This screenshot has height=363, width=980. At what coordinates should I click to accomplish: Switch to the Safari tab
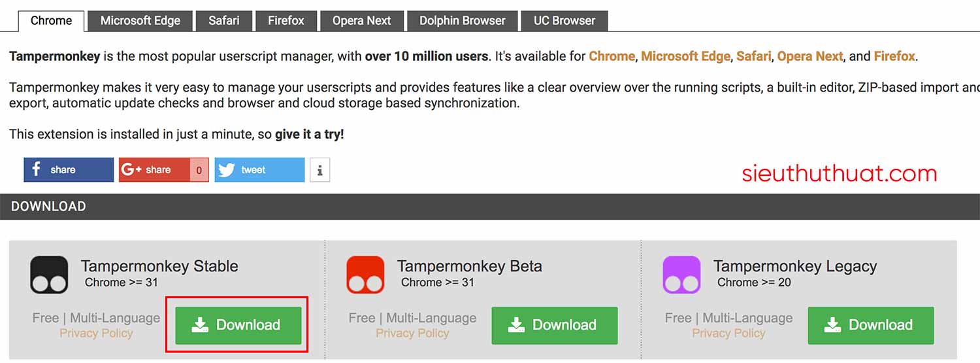(223, 21)
